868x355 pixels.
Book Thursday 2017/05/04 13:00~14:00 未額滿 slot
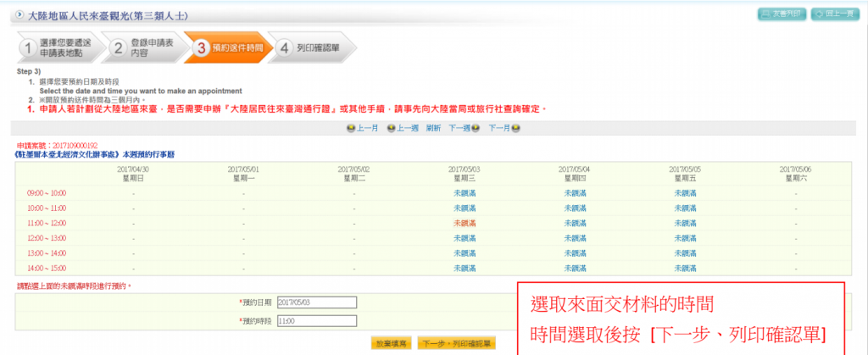coord(575,253)
